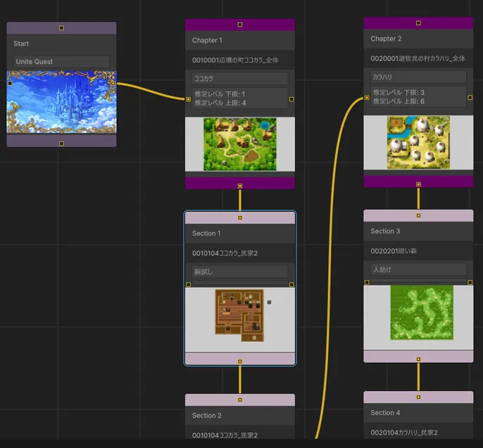Click Section 1 node's top connector port

(x=240, y=217)
